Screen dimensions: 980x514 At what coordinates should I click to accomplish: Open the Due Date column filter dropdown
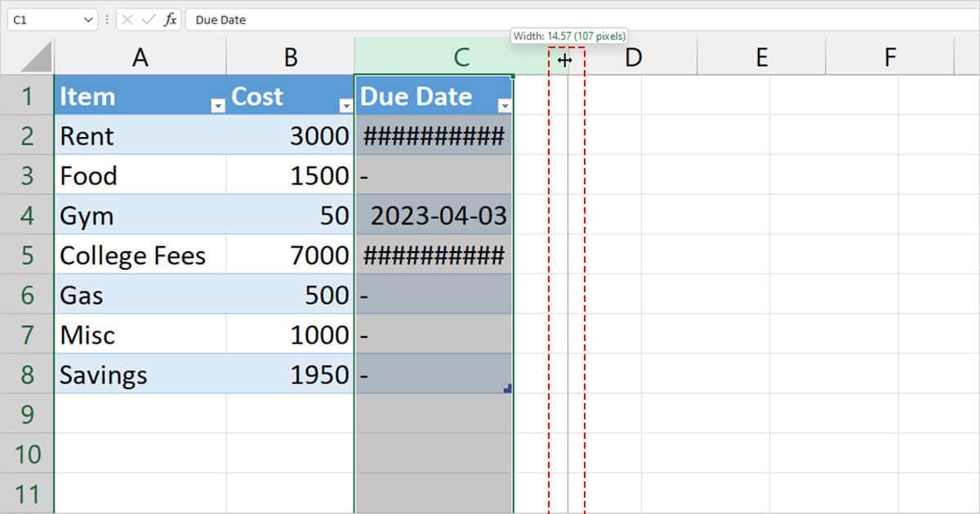(x=505, y=106)
